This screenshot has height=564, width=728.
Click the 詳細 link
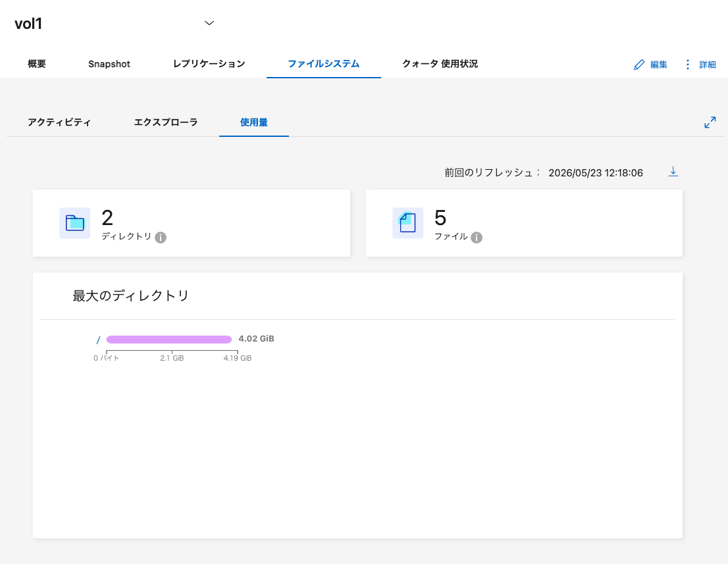click(708, 65)
